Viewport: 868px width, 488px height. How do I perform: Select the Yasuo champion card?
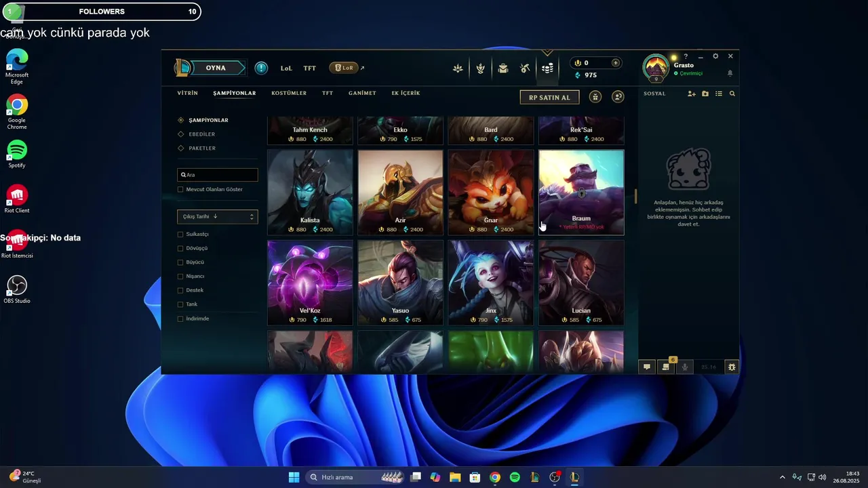click(400, 283)
